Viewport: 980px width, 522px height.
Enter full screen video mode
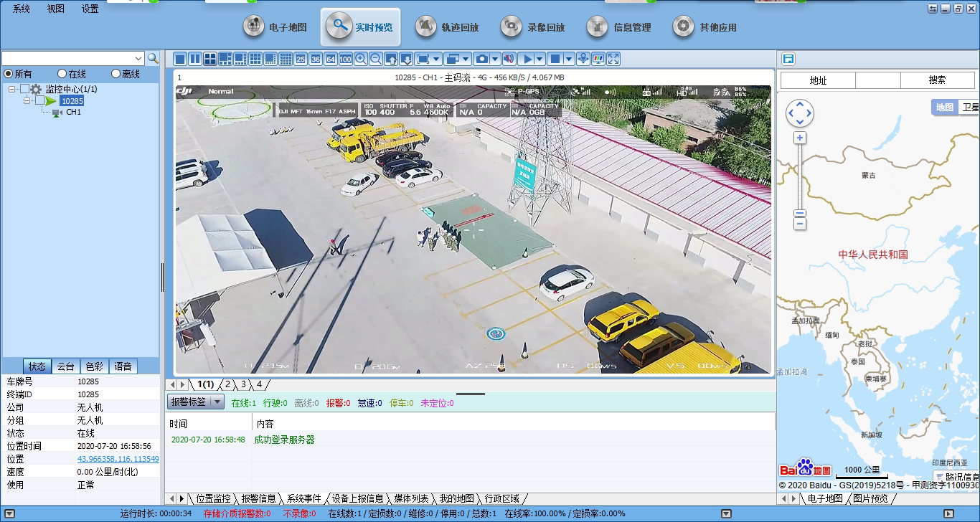click(613, 59)
